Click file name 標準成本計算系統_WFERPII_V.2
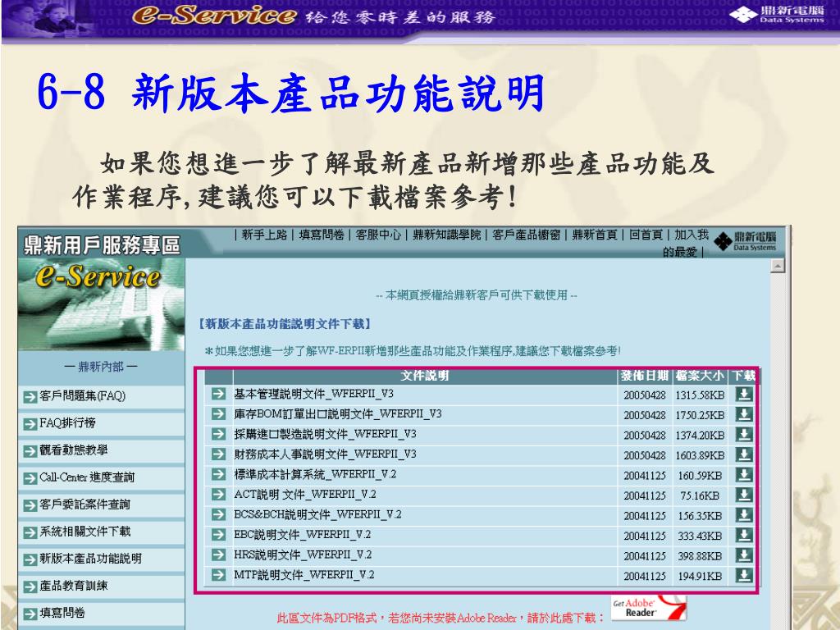The height and width of the screenshot is (630, 840). [315, 474]
